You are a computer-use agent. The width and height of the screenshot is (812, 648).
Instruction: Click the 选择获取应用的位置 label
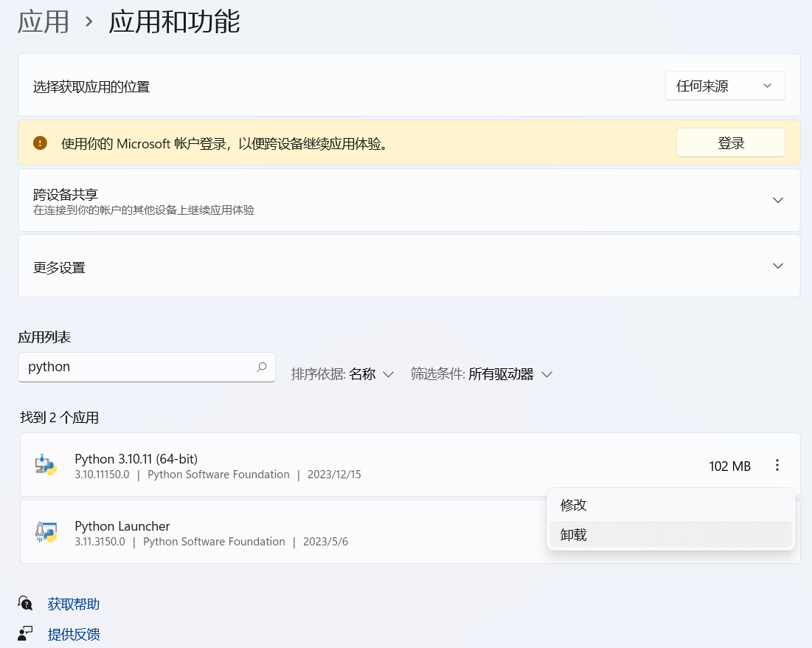(91, 86)
